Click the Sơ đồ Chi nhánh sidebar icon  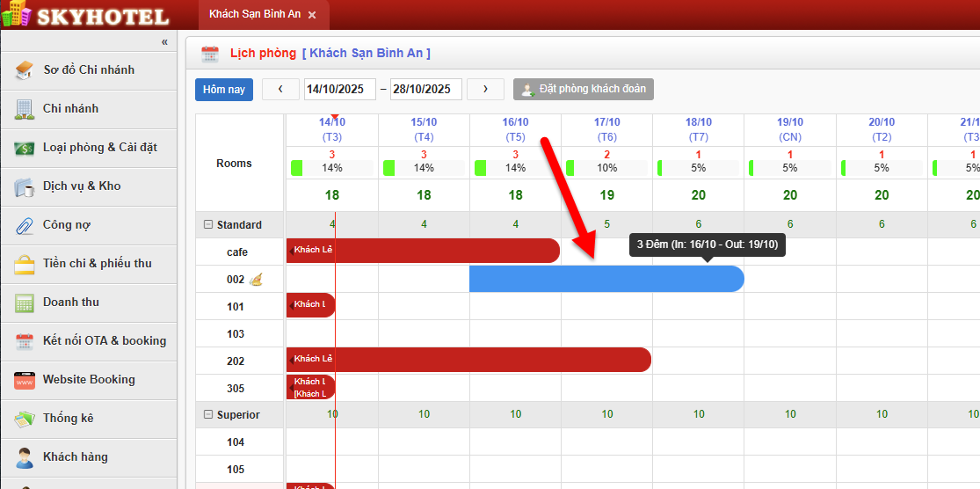click(25, 70)
